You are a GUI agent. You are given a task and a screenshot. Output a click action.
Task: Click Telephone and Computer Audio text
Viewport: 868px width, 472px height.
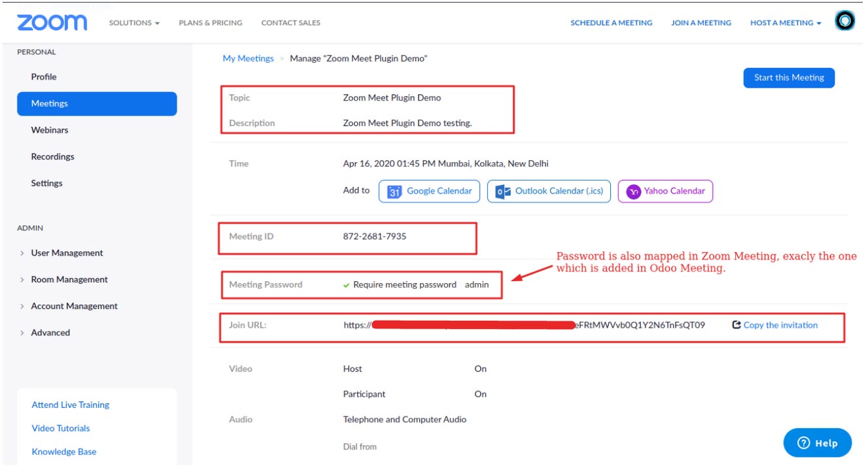pos(405,420)
